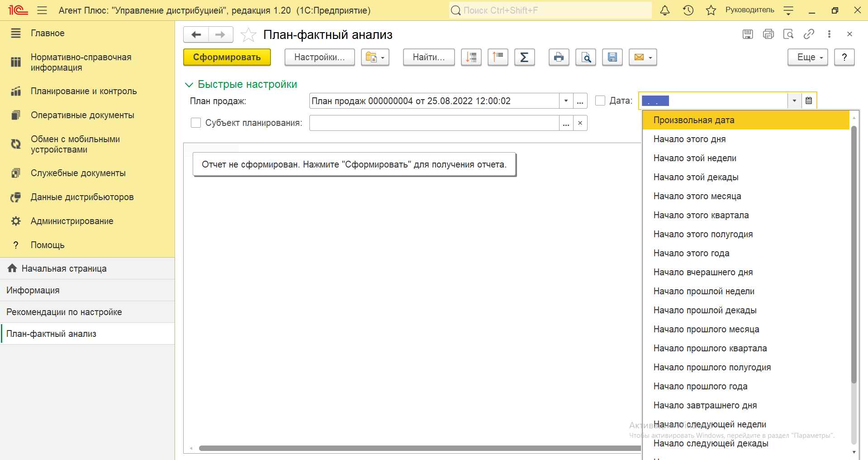Image resolution: width=868 pixels, height=460 pixels.
Task: Open the history clock icon
Action: pos(688,10)
